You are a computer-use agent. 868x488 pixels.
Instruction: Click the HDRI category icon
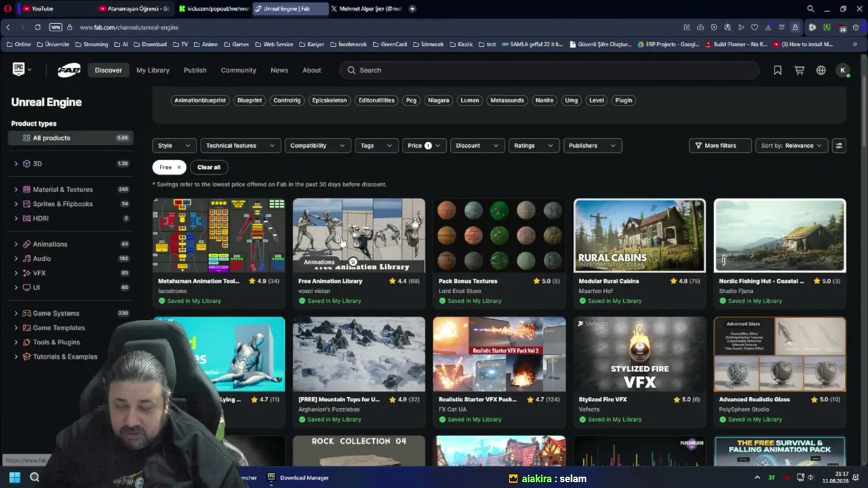click(27, 218)
